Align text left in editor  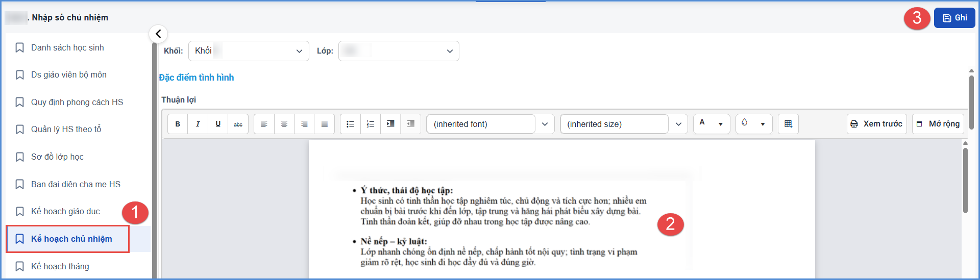(264, 124)
